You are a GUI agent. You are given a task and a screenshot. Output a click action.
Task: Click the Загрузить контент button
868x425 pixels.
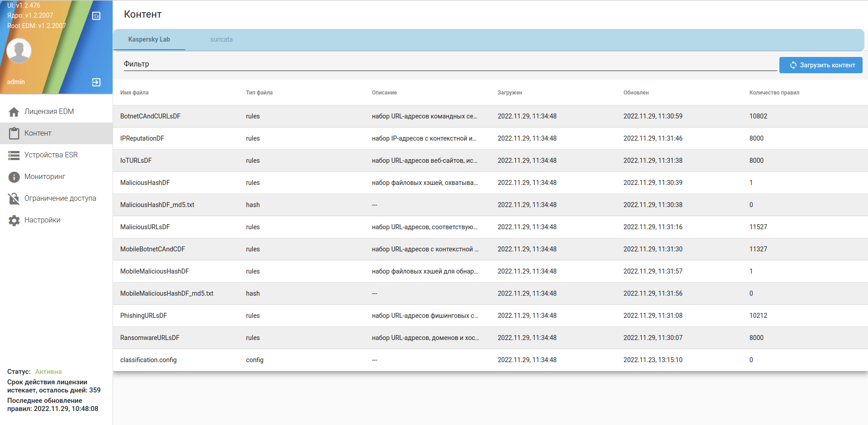tap(821, 65)
